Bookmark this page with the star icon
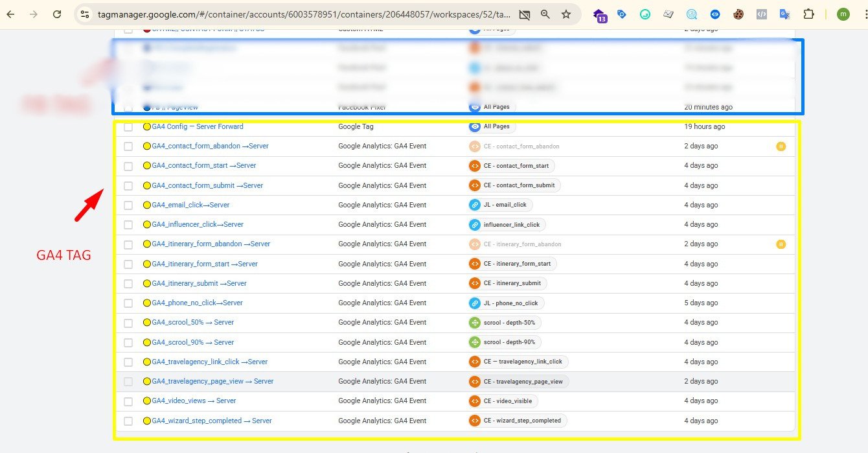The width and height of the screenshot is (868, 453). coord(566,14)
